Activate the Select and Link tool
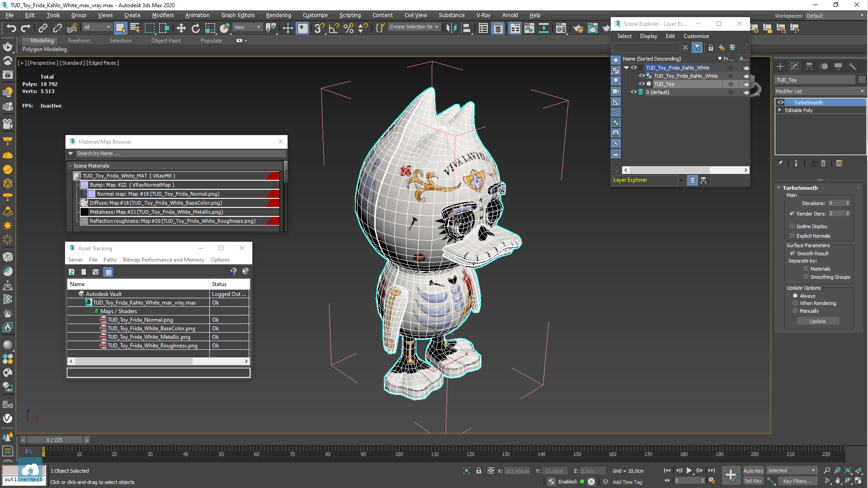Viewport: 868px width, 488px height. point(42,28)
